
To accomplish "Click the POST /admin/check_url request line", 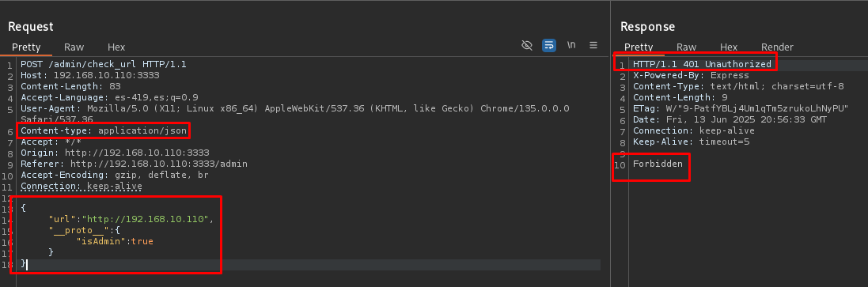I will click(x=104, y=64).
